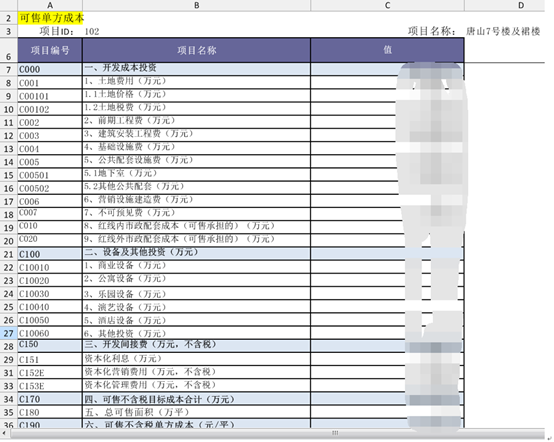Image resolution: width=554 pixels, height=442 pixels.
Task: Click the left scroll arrow
Action: (4, 433)
